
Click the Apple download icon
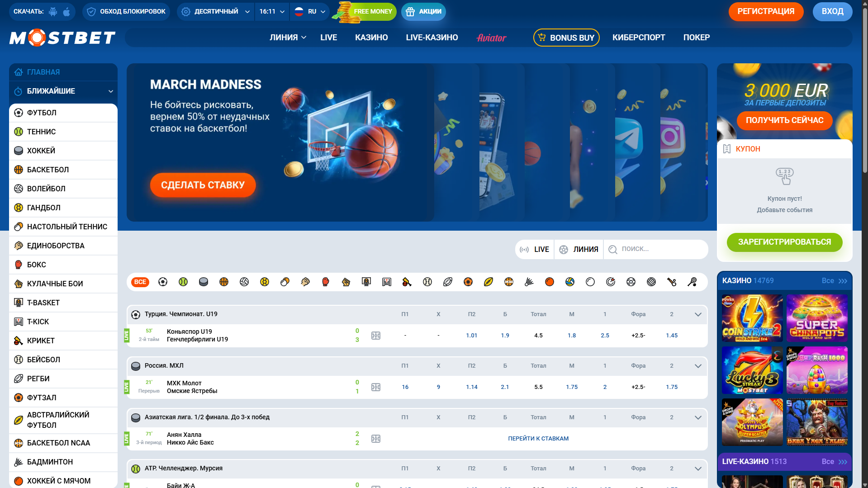point(66,12)
